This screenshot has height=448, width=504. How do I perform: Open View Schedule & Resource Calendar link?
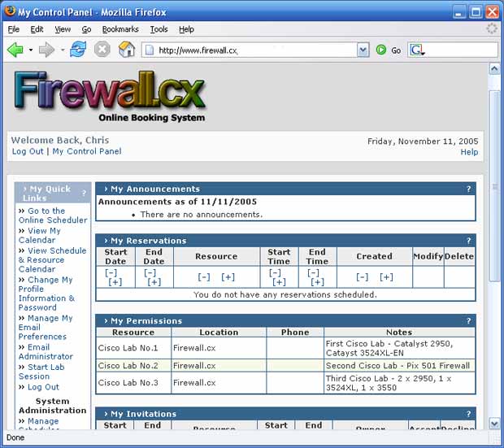(x=52, y=260)
